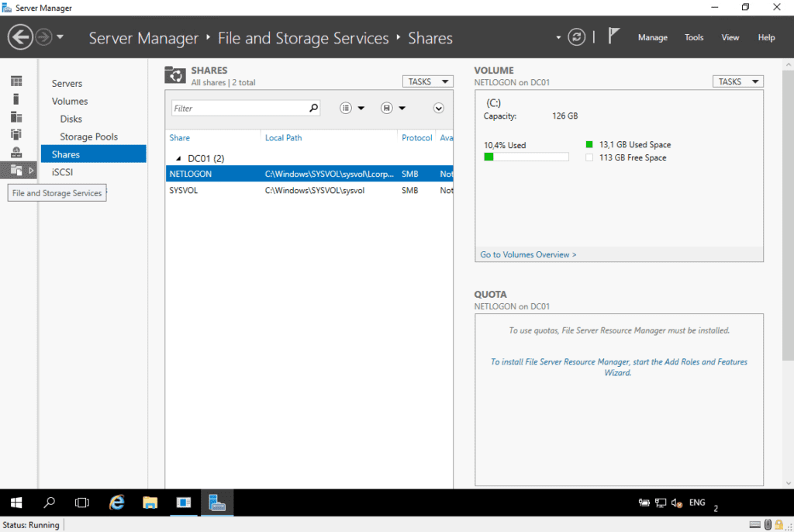Expand the criteria dropdown arrow
This screenshot has height=532, width=794.
point(361,108)
